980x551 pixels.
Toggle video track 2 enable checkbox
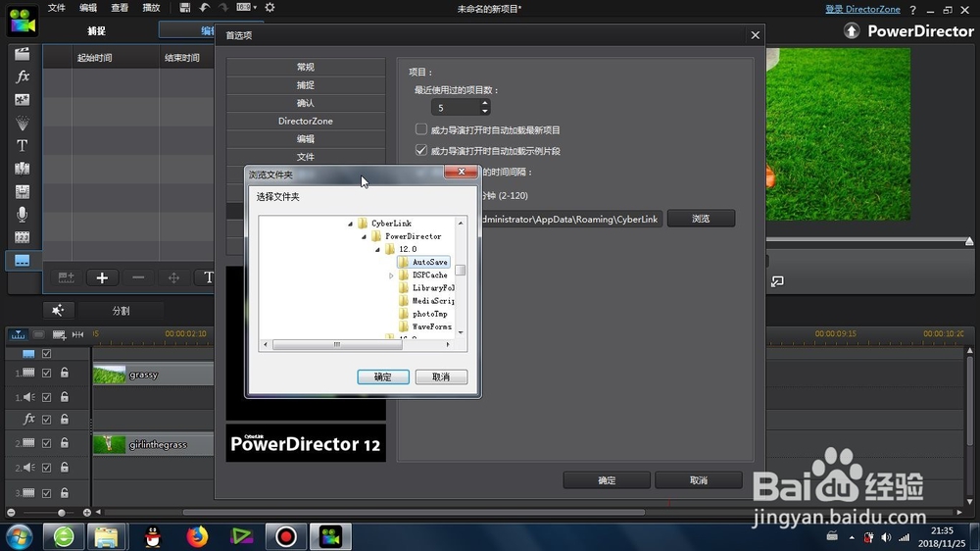pos(46,443)
